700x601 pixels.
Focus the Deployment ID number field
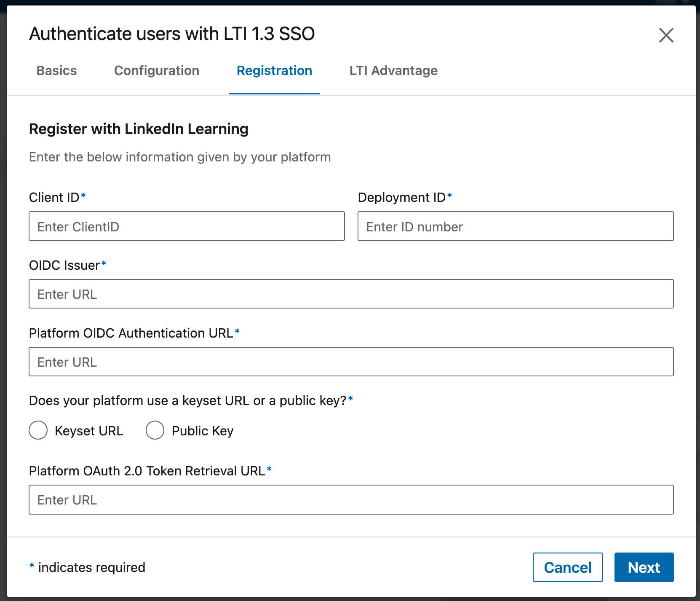tap(516, 226)
